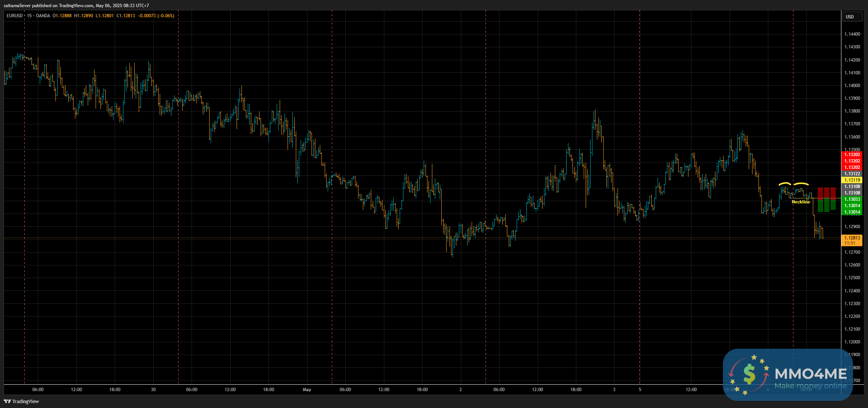
Task: Click the green dollar sign MMO4ME logo
Action: (x=749, y=374)
